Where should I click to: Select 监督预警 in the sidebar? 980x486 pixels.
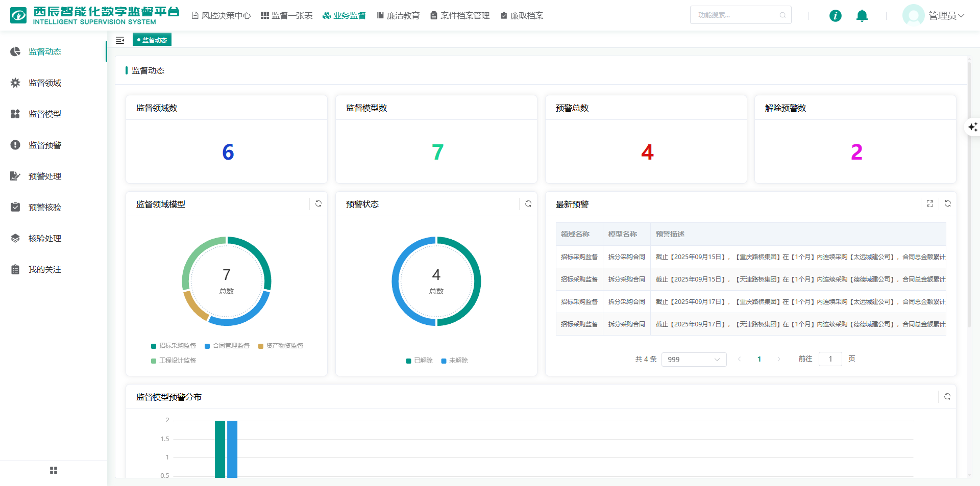tap(45, 145)
